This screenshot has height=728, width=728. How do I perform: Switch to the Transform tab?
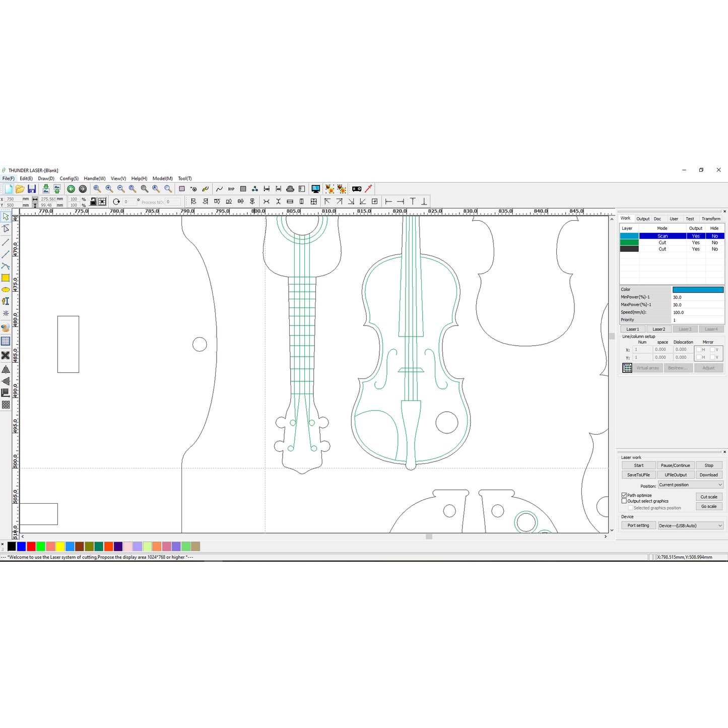click(710, 219)
